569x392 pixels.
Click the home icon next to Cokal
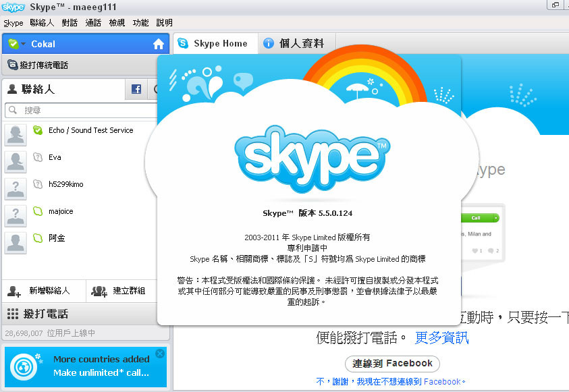click(x=158, y=44)
